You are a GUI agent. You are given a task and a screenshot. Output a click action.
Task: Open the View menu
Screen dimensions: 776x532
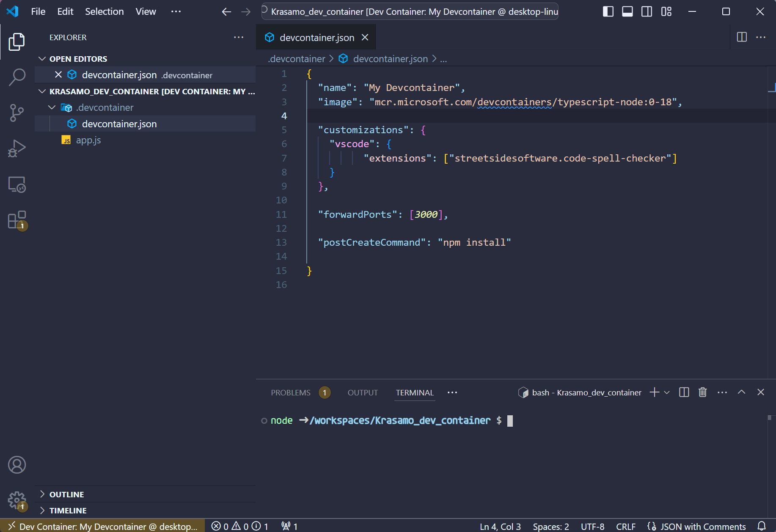click(x=146, y=11)
